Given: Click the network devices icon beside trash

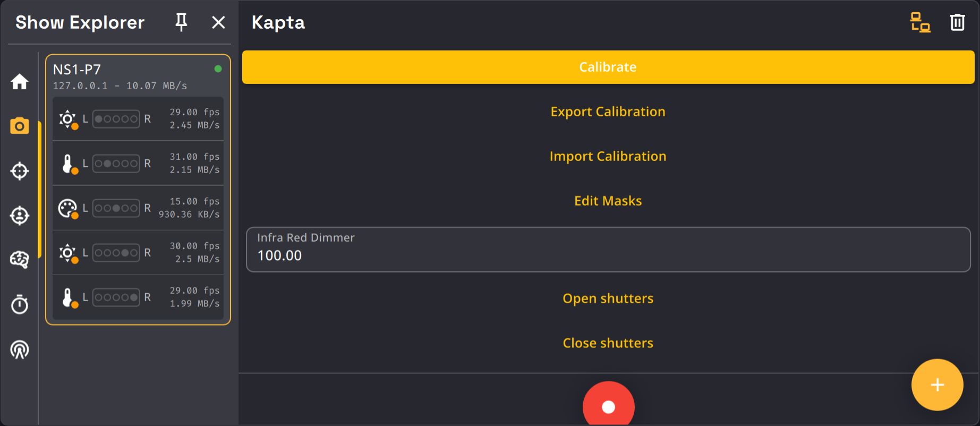Looking at the screenshot, I should [x=920, y=22].
